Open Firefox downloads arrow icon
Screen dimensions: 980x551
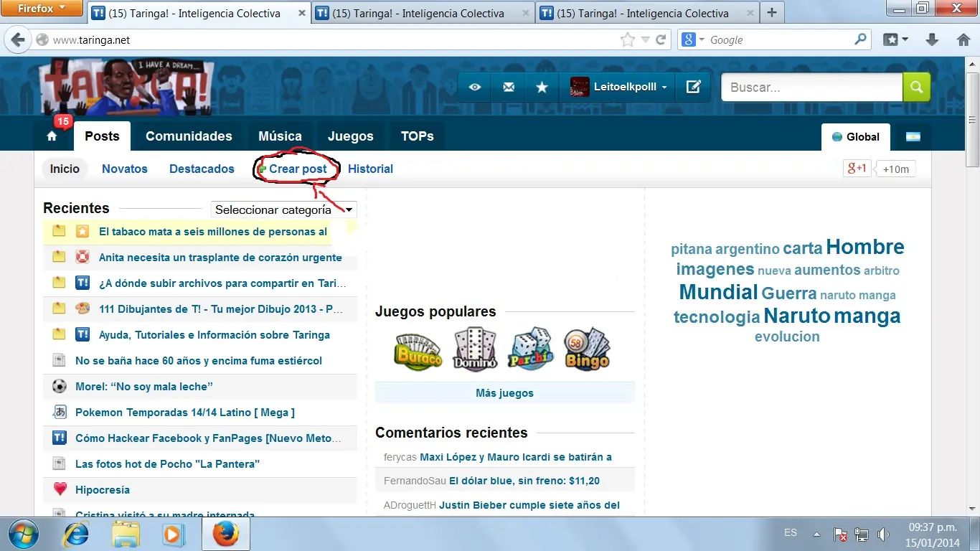[x=932, y=40]
